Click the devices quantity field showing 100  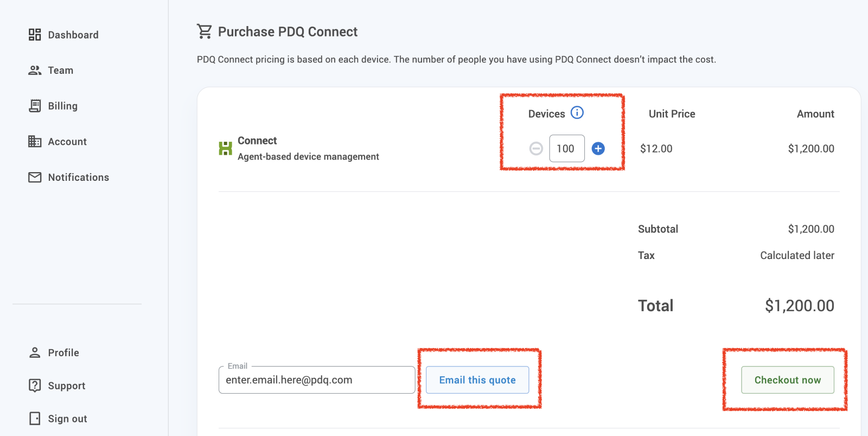[567, 149]
